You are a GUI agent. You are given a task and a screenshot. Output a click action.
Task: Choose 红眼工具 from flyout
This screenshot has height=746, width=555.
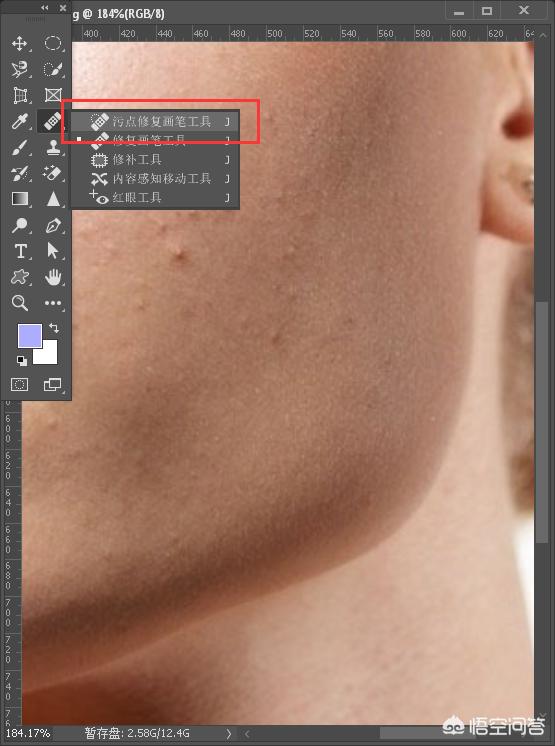[x=155, y=197]
